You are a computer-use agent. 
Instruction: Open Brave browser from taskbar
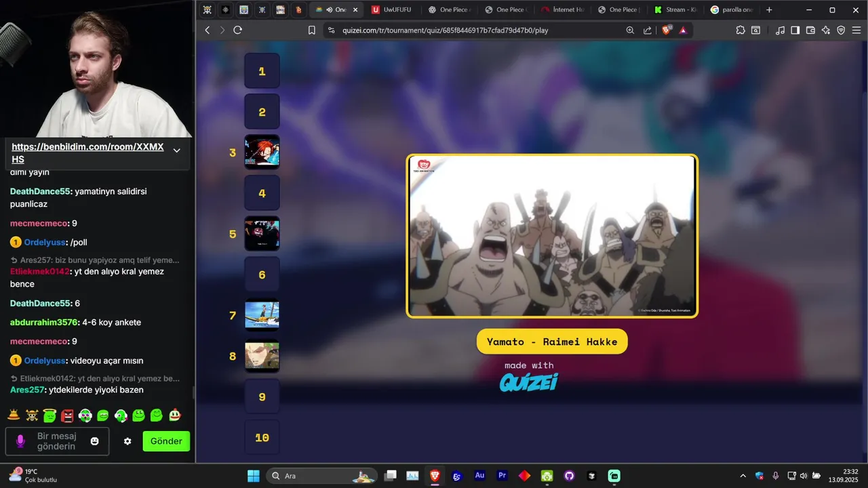coord(435,476)
